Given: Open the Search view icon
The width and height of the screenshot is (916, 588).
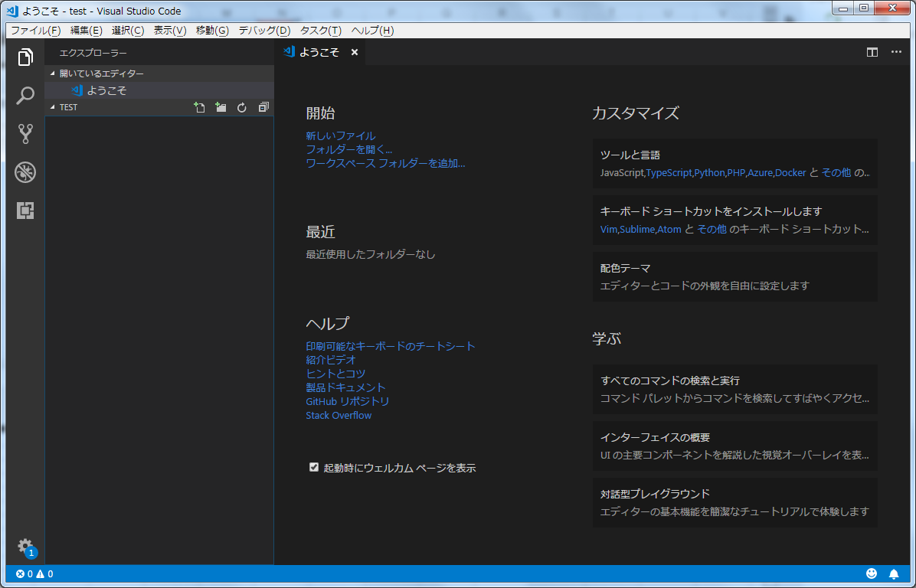Looking at the screenshot, I should (25, 96).
